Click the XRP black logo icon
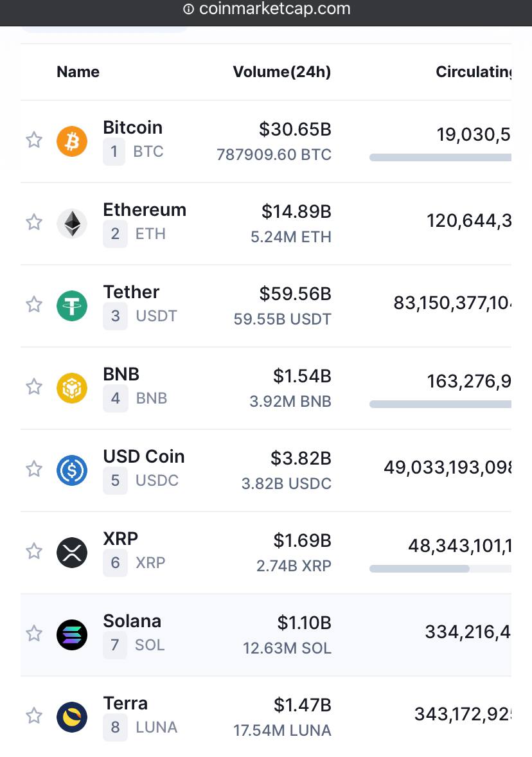 [x=72, y=552]
